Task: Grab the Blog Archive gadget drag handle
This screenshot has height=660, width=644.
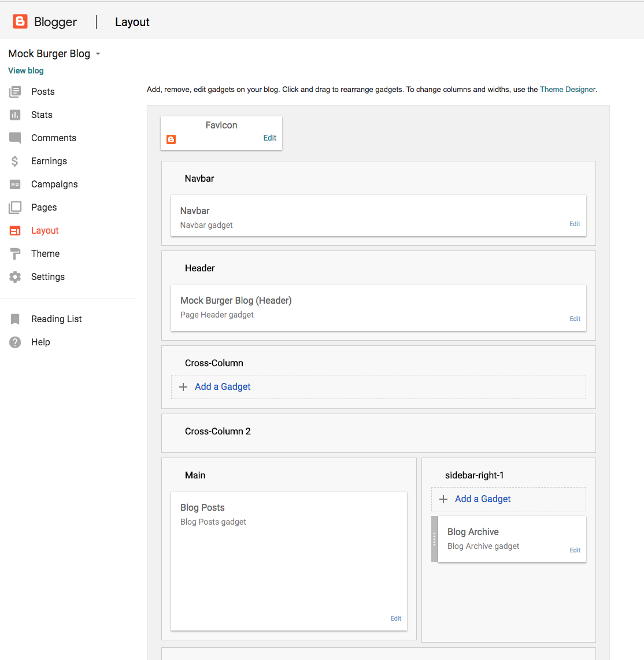Action: click(435, 539)
